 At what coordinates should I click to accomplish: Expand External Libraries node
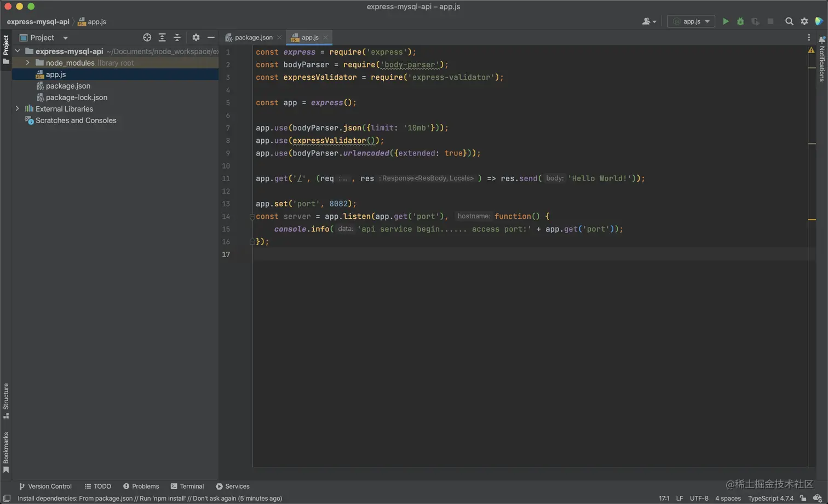[x=18, y=109]
